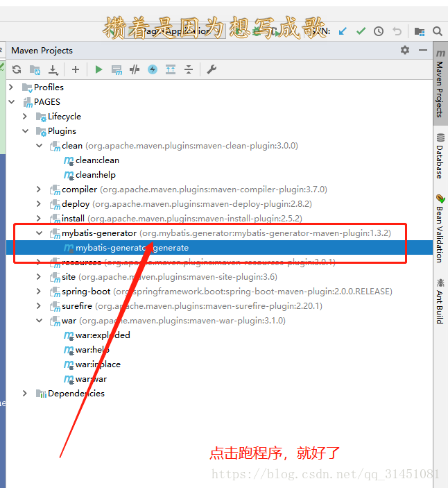448x488 pixels.
Task: Select the mybatis-generator:generate goal
Action: pyautogui.click(x=132, y=248)
